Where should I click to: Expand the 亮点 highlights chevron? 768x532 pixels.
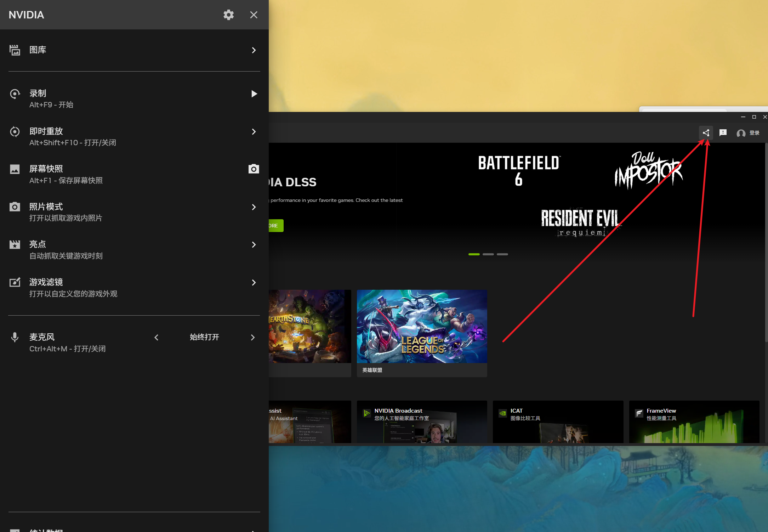click(x=254, y=245)
